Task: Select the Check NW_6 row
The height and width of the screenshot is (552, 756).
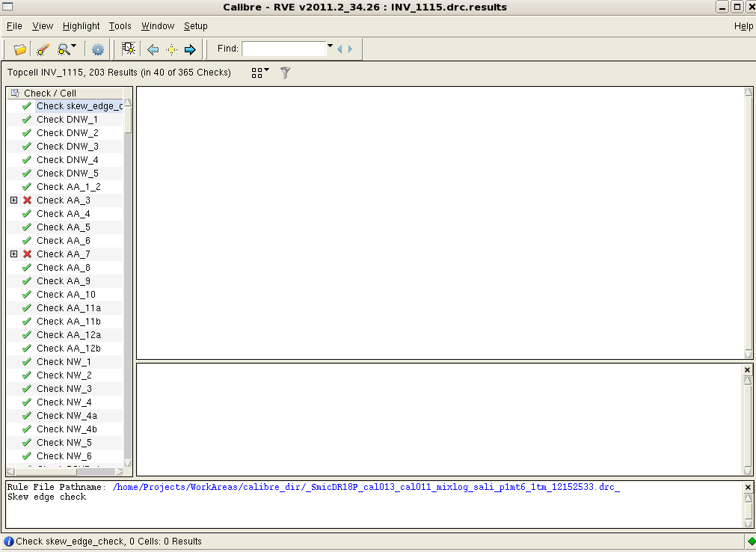Action: (64, 456)
